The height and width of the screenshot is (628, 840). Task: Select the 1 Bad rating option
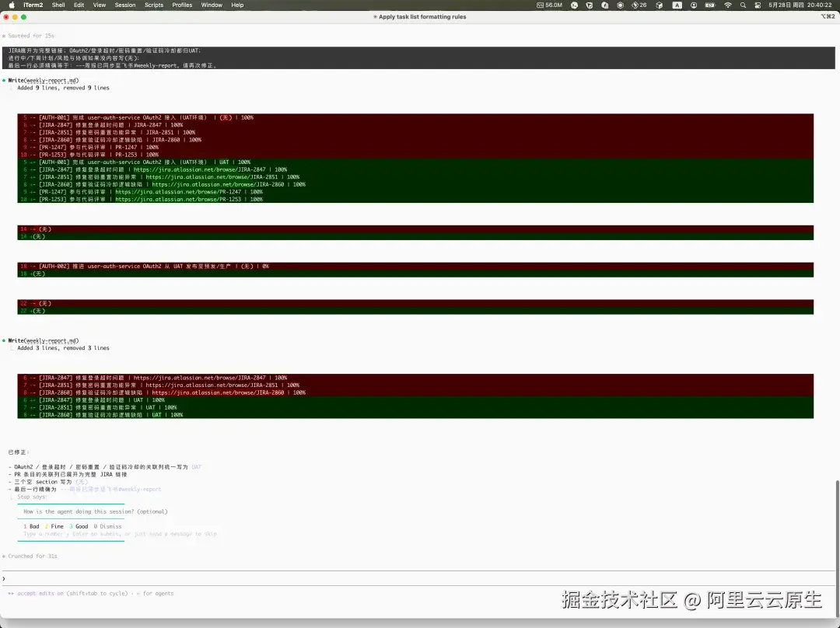(31, 526)
